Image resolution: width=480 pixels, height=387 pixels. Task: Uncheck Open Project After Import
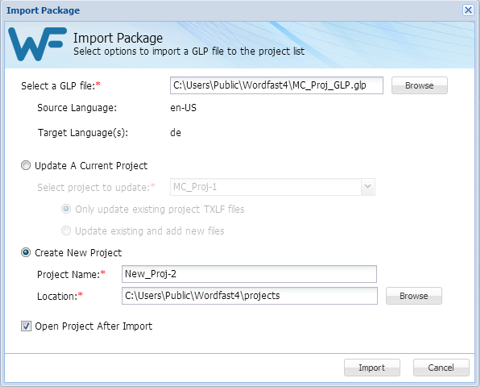pos(26,326)
